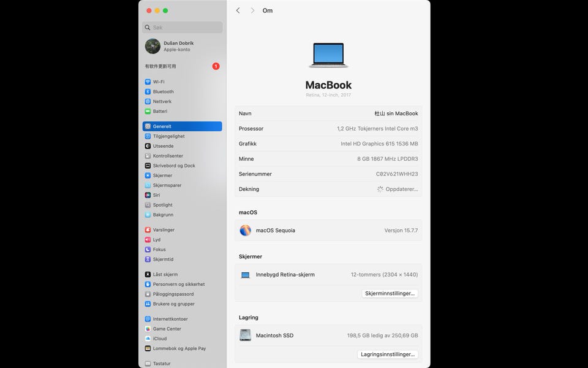The image size is (588, 368).
Task: Open the Tilgjengelighet icon
Action: 148,136
